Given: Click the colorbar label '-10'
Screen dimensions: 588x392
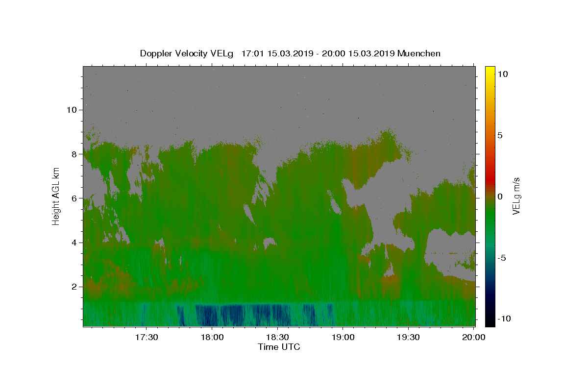Looking at the screenshot, I should pos(504,318).
